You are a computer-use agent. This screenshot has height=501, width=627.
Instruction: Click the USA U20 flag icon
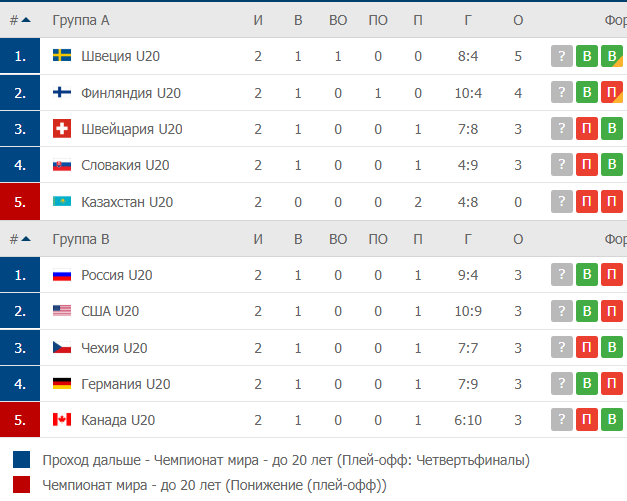(x=62, y=311)
